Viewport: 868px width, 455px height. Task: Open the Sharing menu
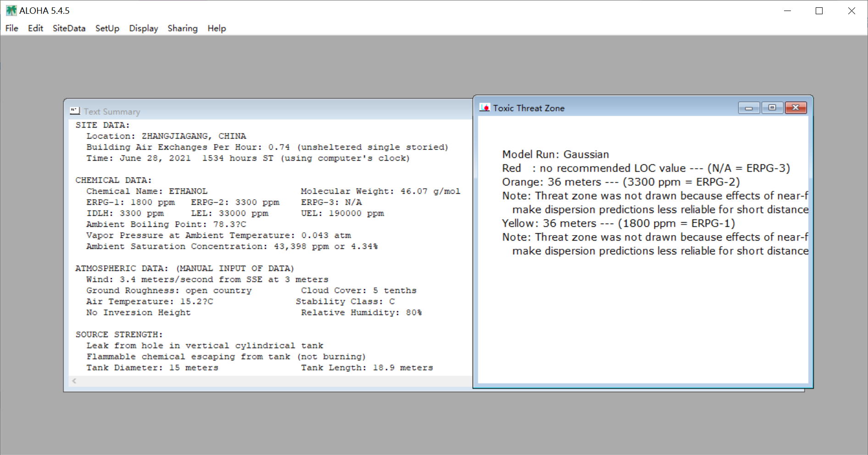[183, 28]
